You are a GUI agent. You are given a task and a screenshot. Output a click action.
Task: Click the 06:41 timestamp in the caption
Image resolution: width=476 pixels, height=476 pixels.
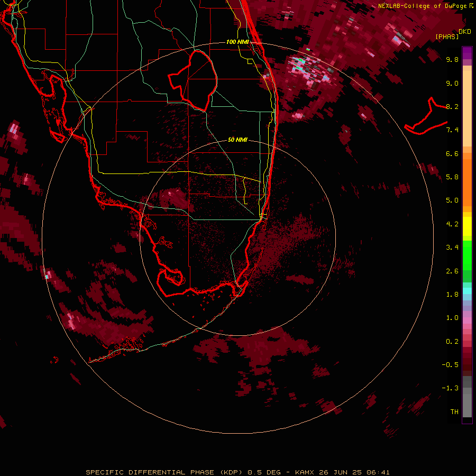click(x=378, y=472)
